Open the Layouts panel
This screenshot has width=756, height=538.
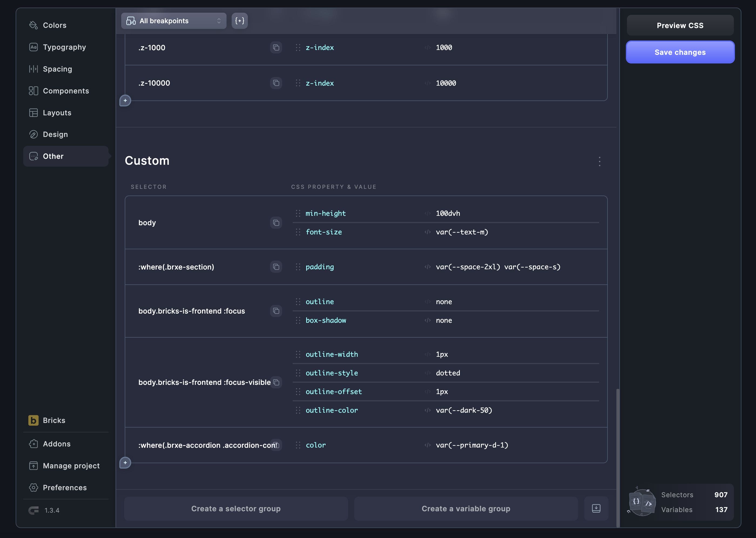point(57,113)
